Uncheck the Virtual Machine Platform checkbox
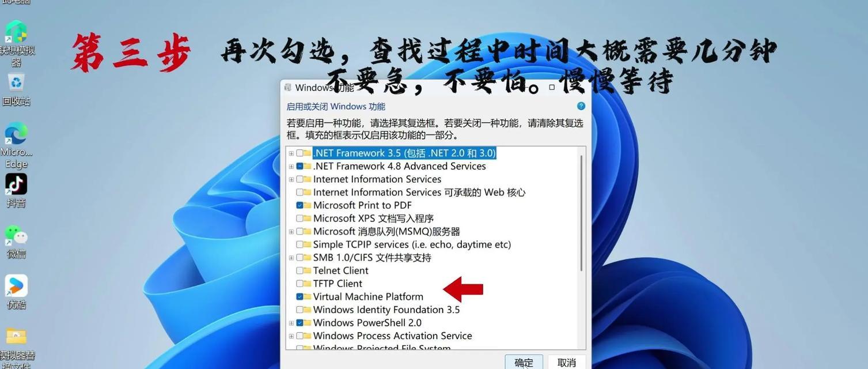Image resolution: width=868 pixels, height=369 pixels. click(300, 296)
